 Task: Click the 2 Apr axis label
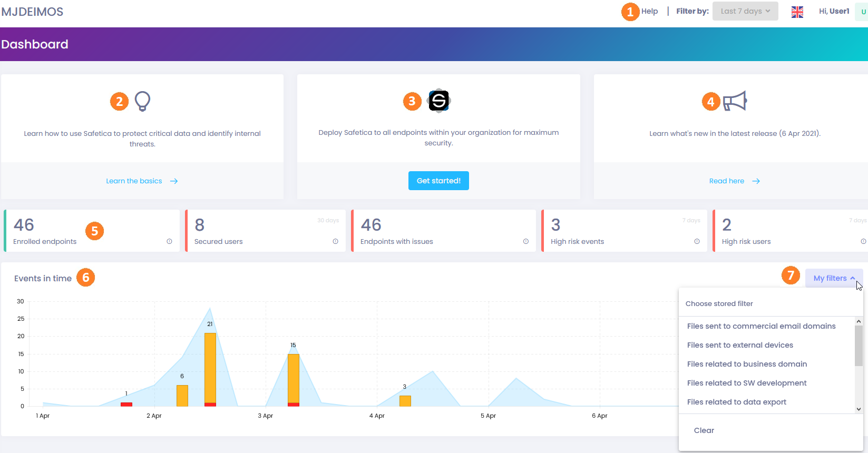pyautogui.click(x=154, y=416)
